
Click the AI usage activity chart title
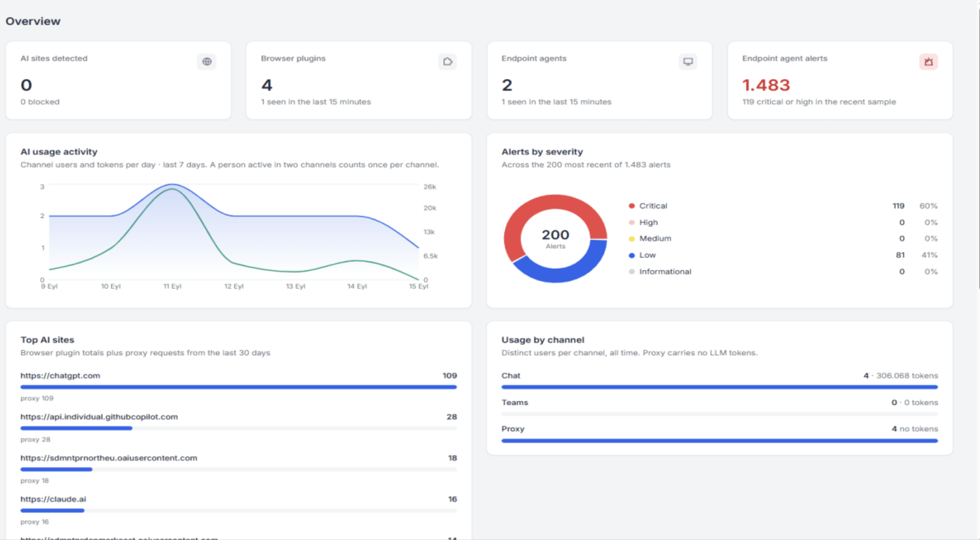(59, 152)
